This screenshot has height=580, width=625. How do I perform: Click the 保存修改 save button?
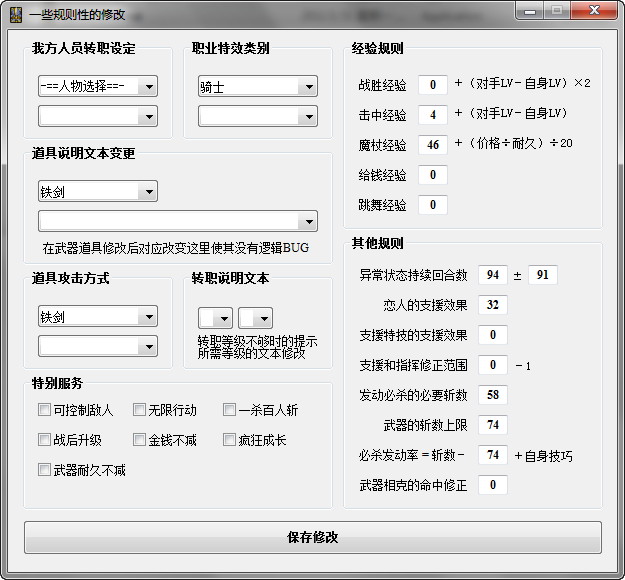pyautogui.click(x=312, y=537)
